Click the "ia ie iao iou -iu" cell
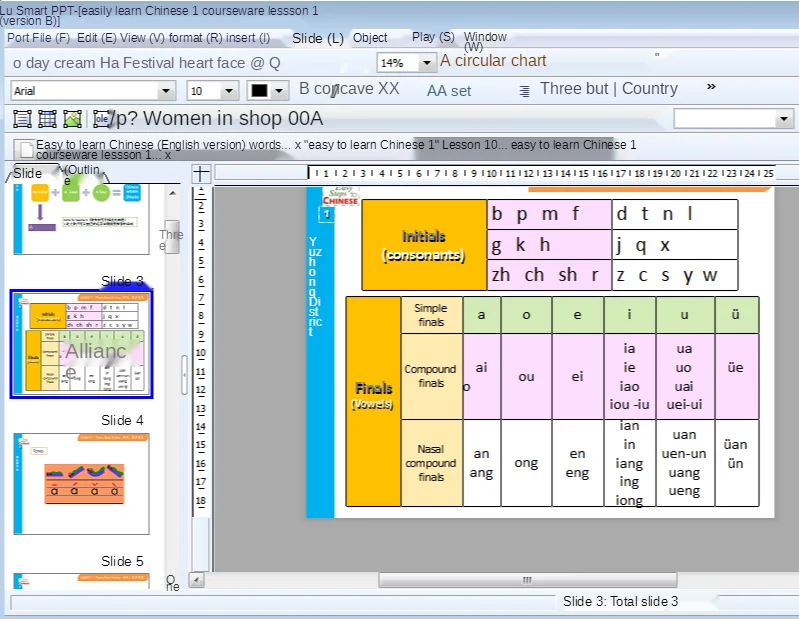 click(630, 376)
